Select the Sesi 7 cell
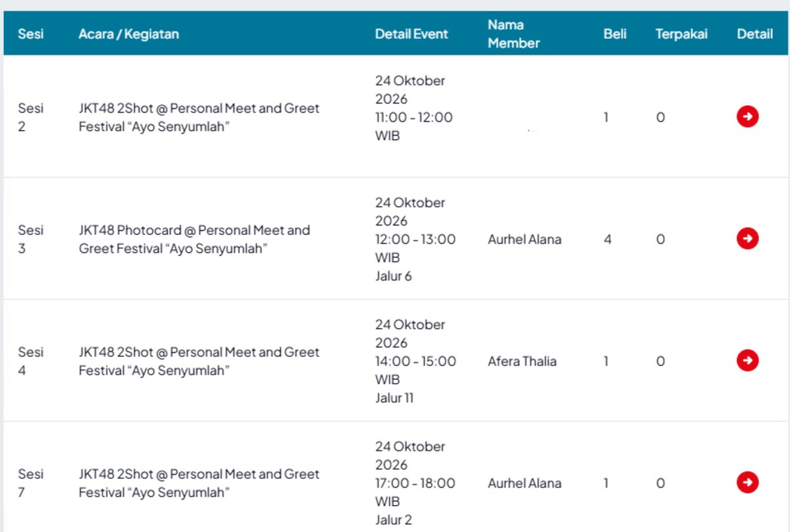 30,483
